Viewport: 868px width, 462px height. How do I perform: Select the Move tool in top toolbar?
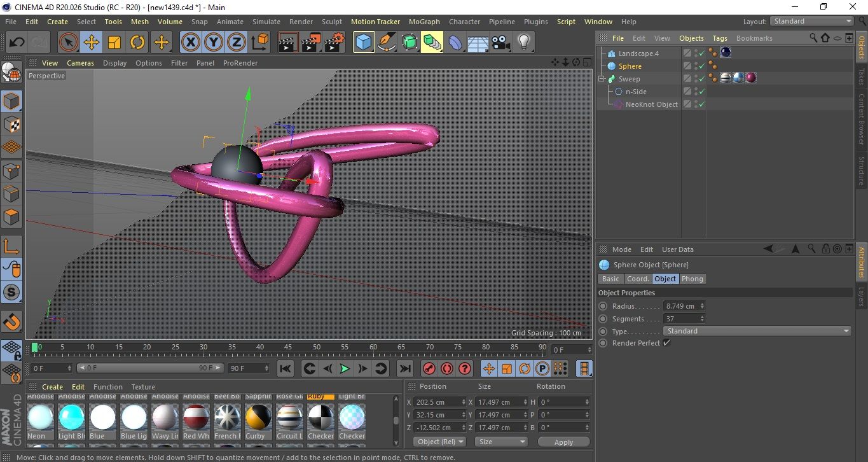pos(91,43)
